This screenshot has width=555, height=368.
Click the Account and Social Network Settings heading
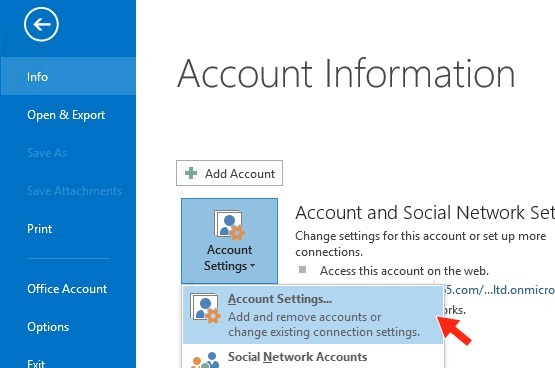[x=425, y=213]
